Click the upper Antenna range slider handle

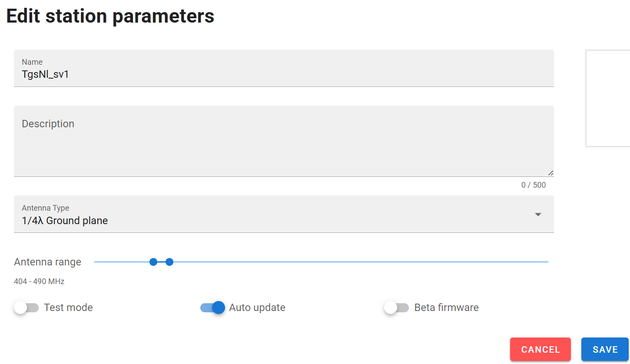pyautogui.click(x=169, y=262)
